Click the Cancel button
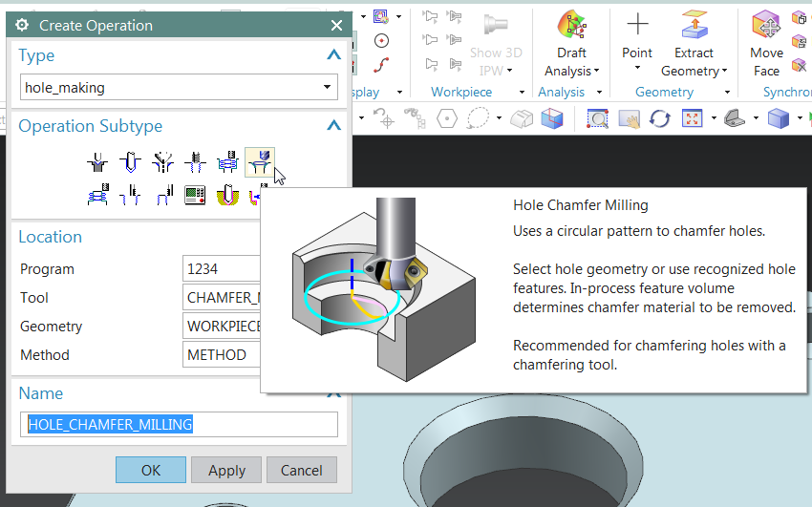812x507 pixels. pyautogui.click(x=301, y=470)
